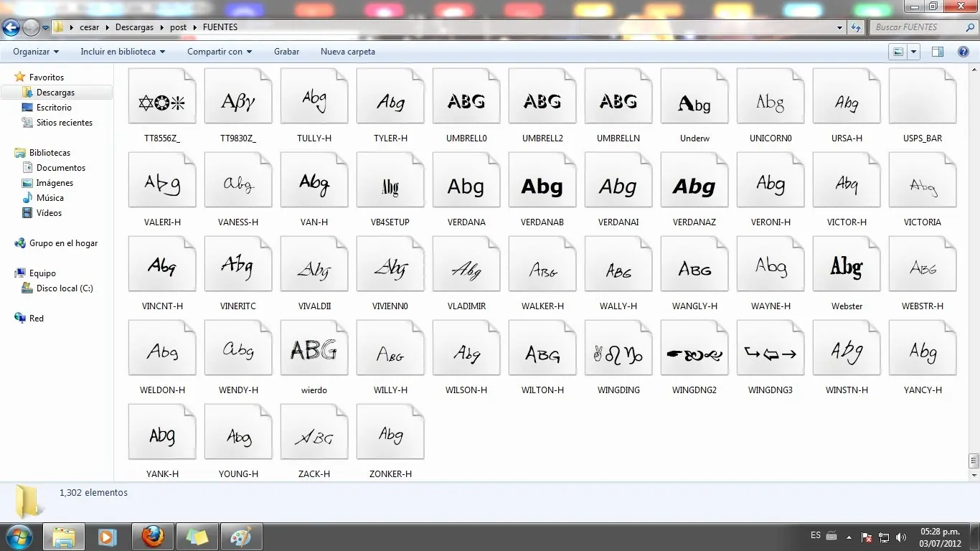The image size is (980, 551).
Task: Open the Documentos library
Action: point(61,168)
